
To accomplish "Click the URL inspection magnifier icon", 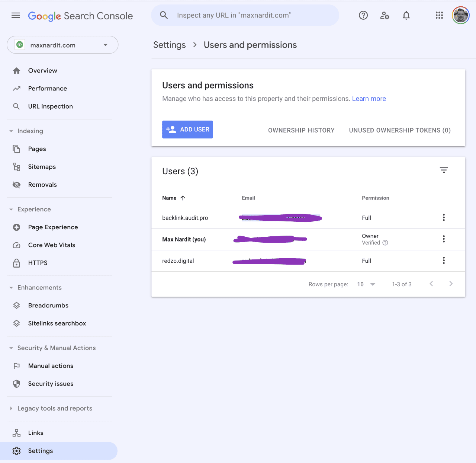I will (x=16, y=106).
